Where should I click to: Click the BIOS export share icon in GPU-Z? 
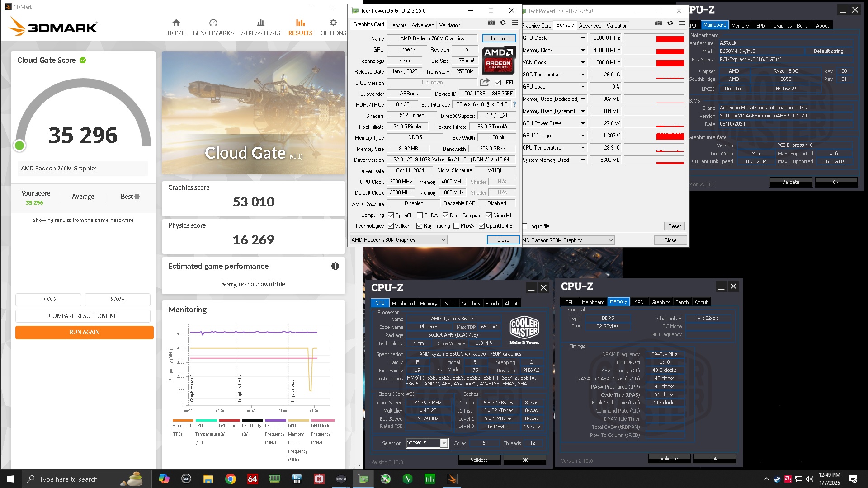click(x=485, y=82)
